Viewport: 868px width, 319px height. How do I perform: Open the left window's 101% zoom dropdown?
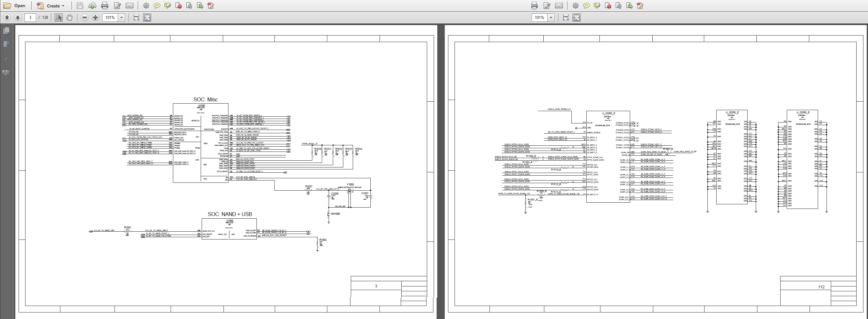pyautogui.click(x=122, y=18)
